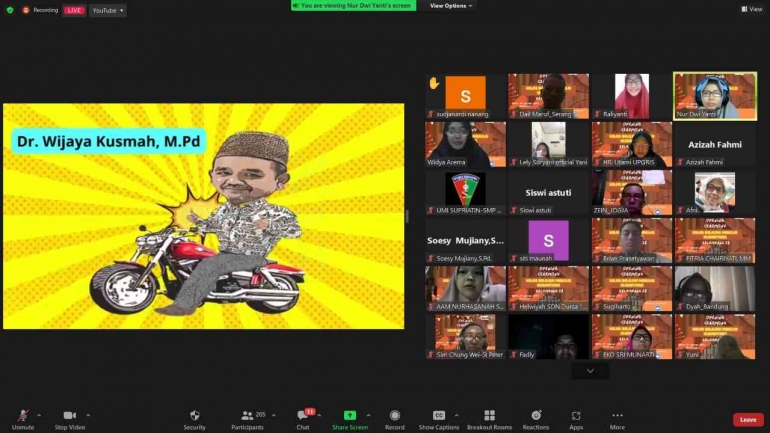Open the Chat icon with notification badge
This screenshot has width=770, height=433.
coord(303,415)
